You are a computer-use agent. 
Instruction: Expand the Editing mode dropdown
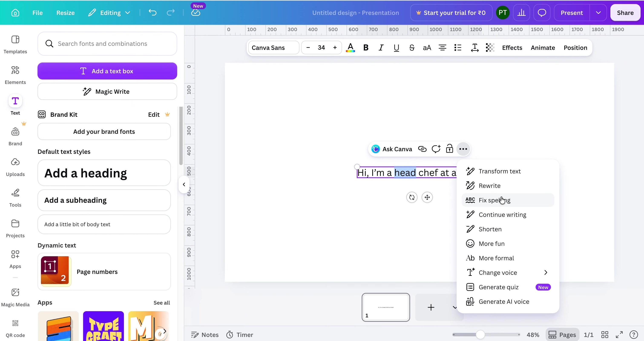(x=128, y=13)
